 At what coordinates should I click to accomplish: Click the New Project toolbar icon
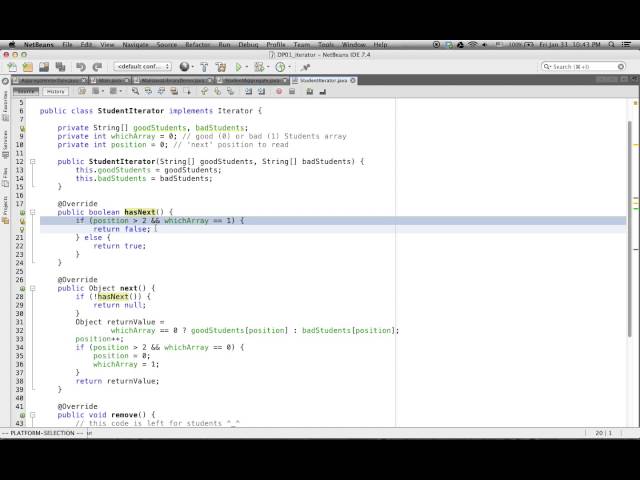[27, 67]
